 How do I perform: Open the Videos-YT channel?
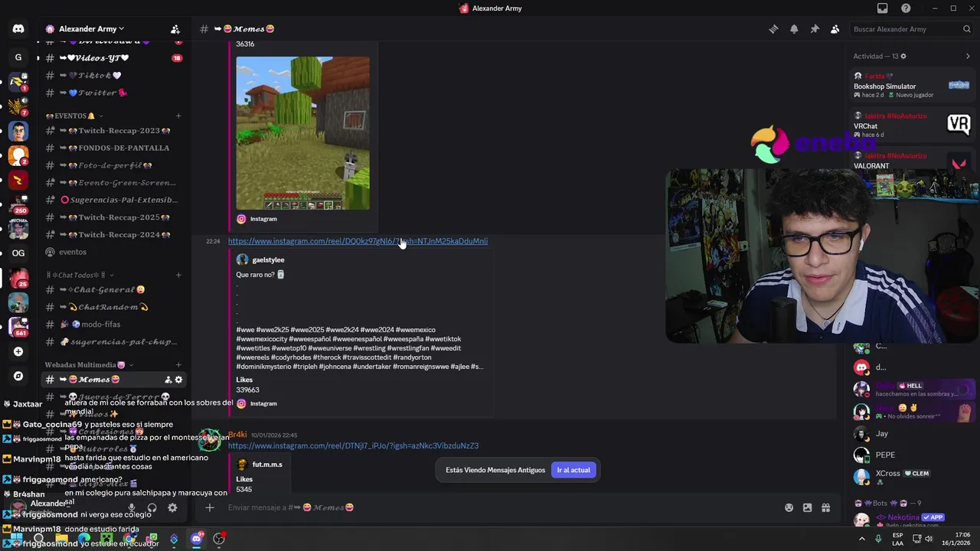pyautogui.click(x=113, y=58)
